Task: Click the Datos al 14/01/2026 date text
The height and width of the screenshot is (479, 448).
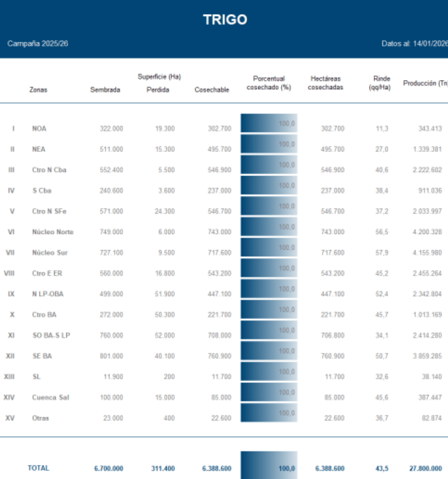Action: (x=414, y=44)
